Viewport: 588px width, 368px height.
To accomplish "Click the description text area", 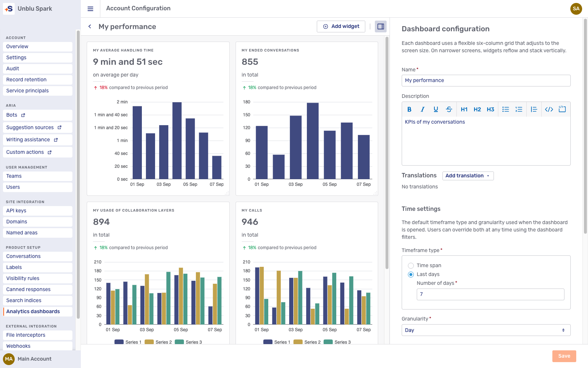I will [486, 141].
